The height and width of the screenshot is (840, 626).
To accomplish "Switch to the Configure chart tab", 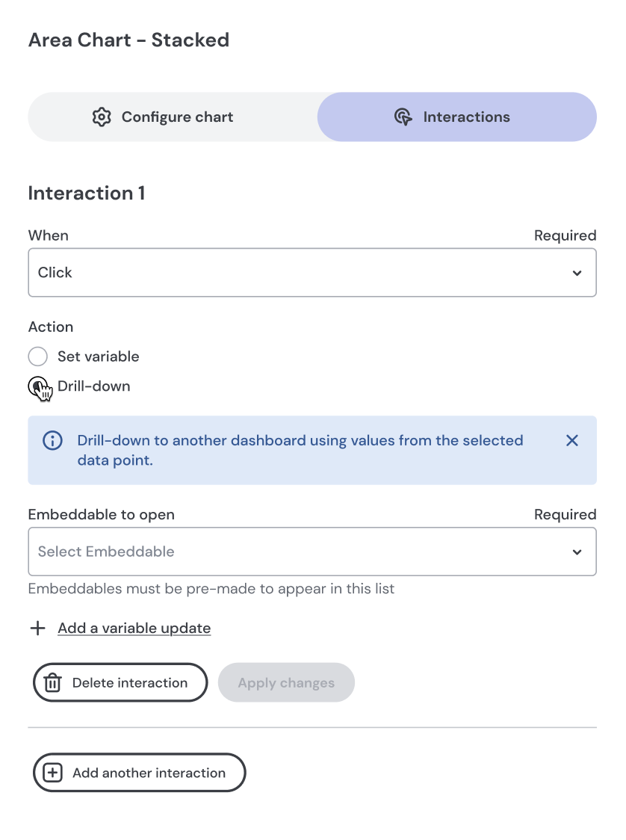I will pyautogui.click(x=173, y=117).
